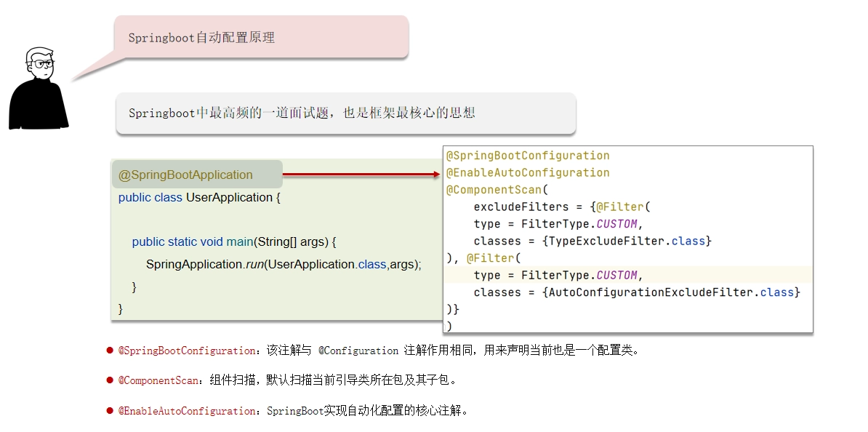This screenshot has height=432, width=868.
Task: Click the first 'type = FilterType.CUSTOM,' line
Action: click(x=558, y=224)
